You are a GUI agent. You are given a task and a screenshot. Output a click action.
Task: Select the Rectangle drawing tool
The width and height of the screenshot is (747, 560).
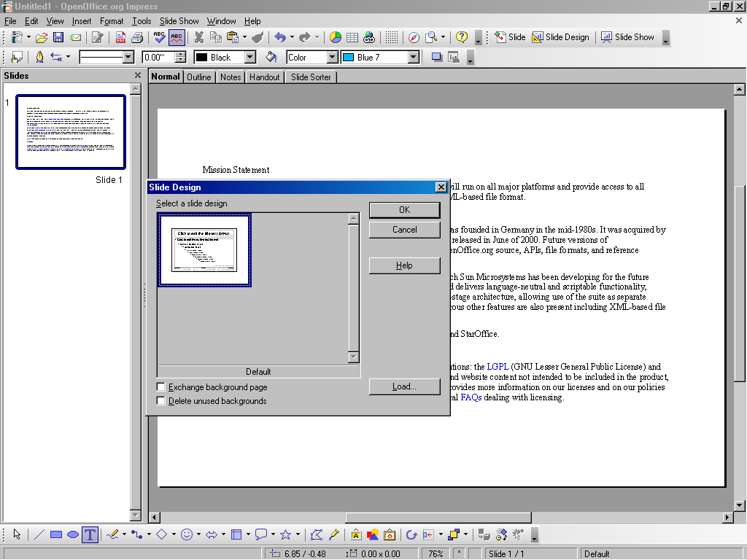point(56,534)
